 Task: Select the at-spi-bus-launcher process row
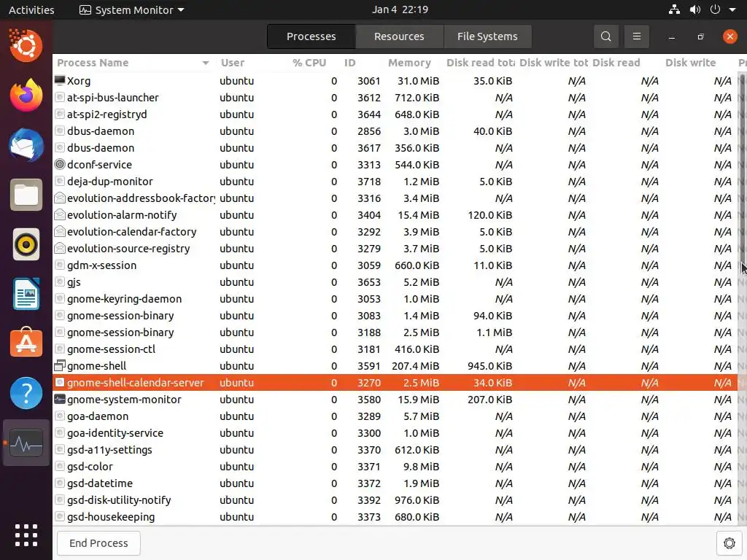click(395, 98)
